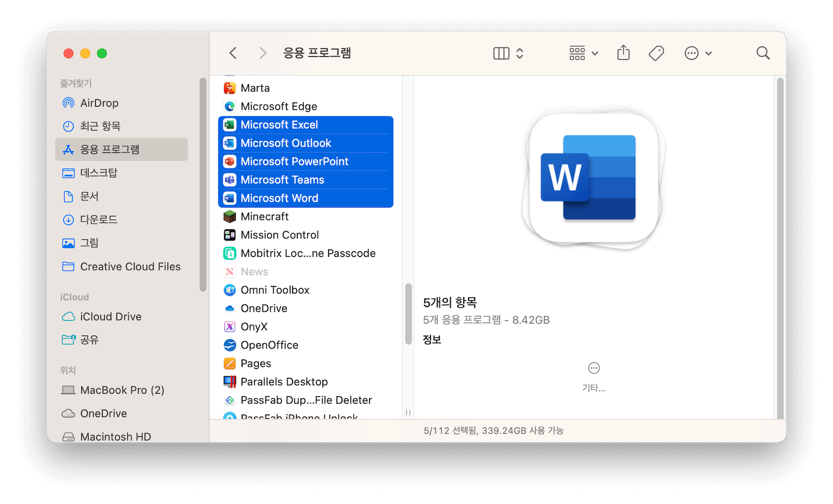Open 공유 folder in the sidebar

tap(121, 340)
